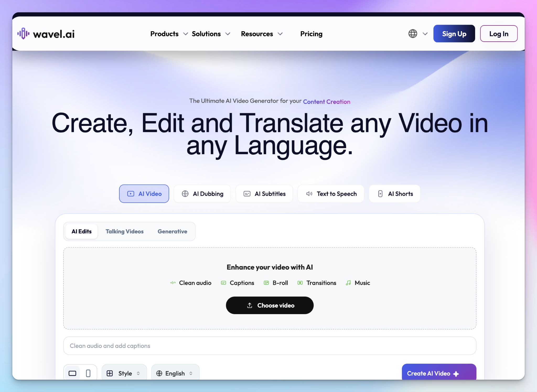Switch to Generative tab

click(172, 231)
